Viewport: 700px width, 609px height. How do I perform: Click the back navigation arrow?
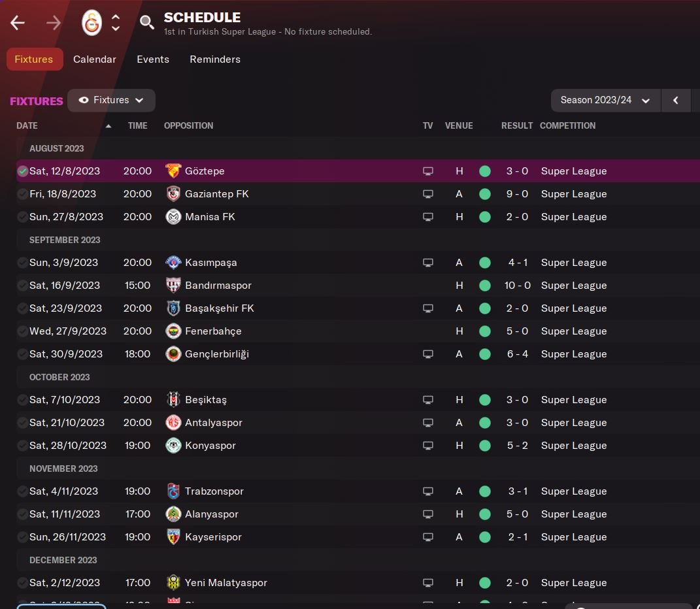click(18, 24)
